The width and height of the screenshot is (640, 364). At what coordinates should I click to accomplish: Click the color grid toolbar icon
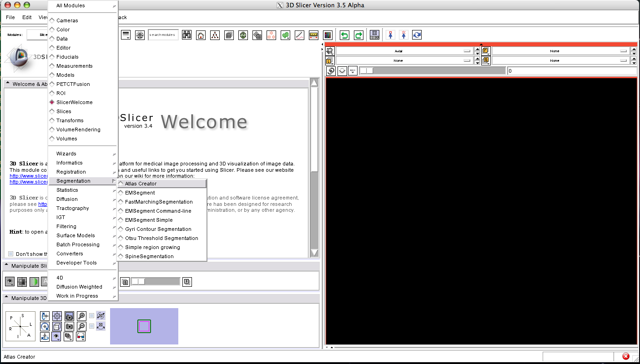point(328,35)
